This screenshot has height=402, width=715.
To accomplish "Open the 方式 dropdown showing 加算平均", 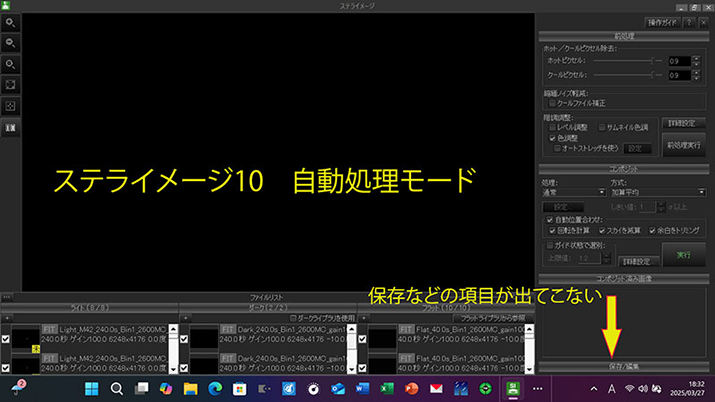I will coord(658,193).
